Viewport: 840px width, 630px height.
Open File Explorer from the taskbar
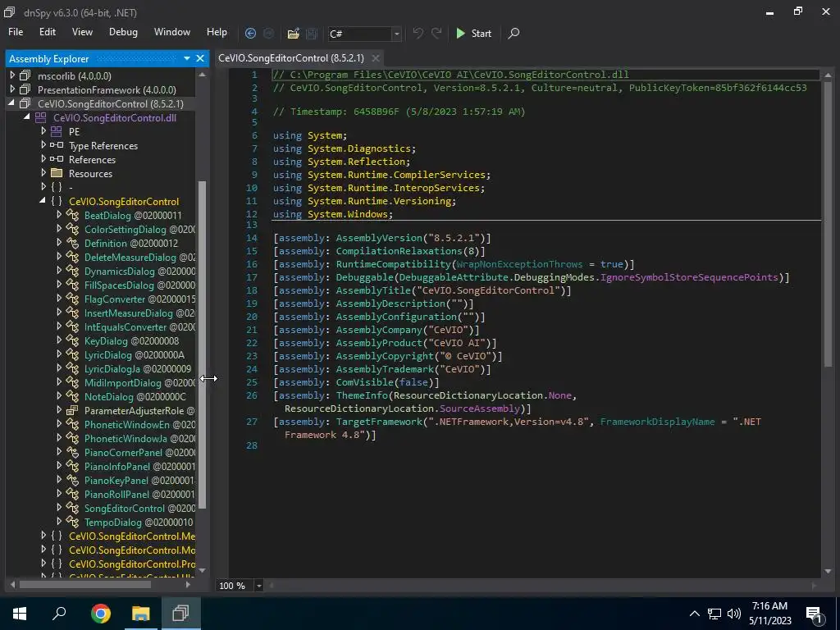(140, 614)
